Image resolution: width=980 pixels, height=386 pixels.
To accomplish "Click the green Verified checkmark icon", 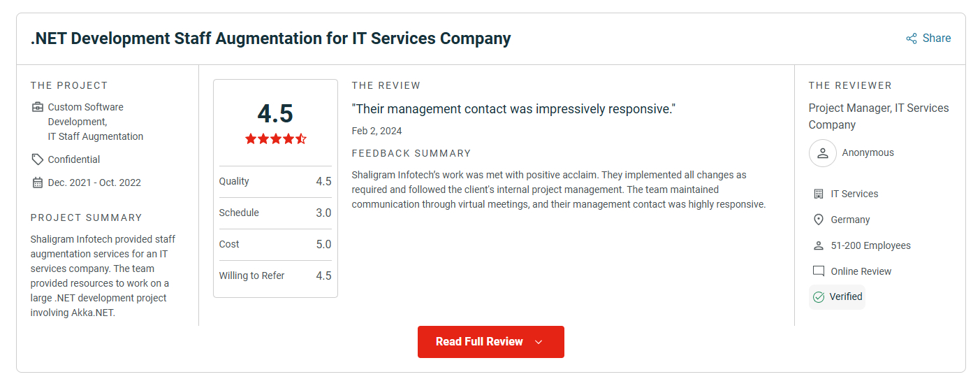I will click(x=819, y=297).
